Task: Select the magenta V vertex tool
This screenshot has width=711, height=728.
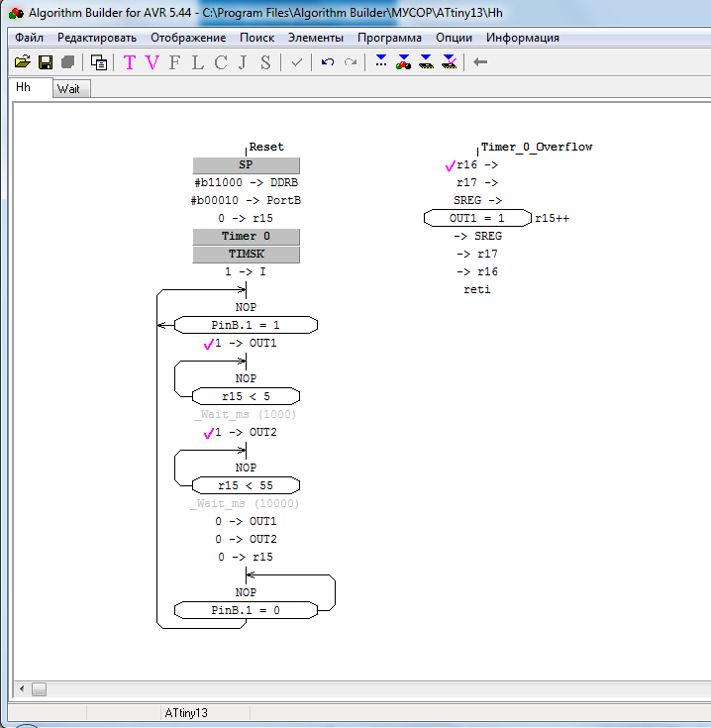Action: 152,62
